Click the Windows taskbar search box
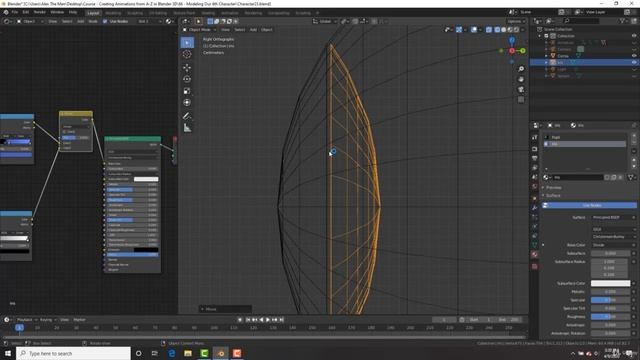Screen dimensions: 640x360 [73, 353]
